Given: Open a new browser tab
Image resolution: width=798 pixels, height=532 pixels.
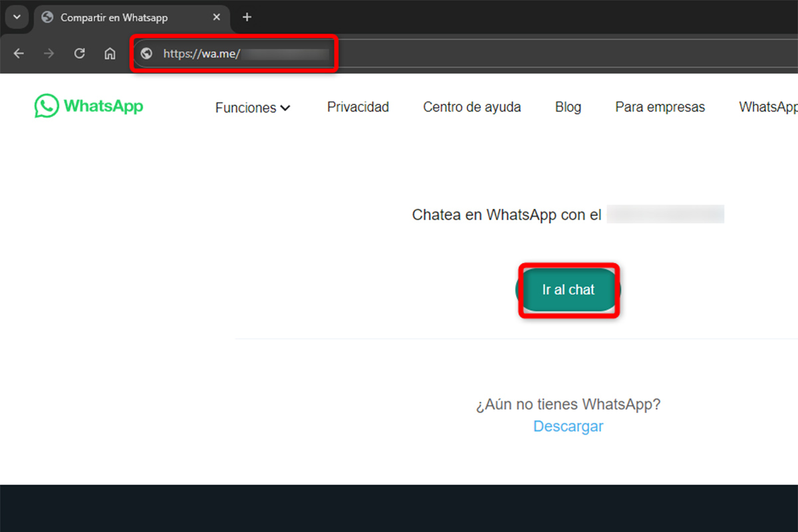Looking at the screenshot, I should [x=247, y=17].
